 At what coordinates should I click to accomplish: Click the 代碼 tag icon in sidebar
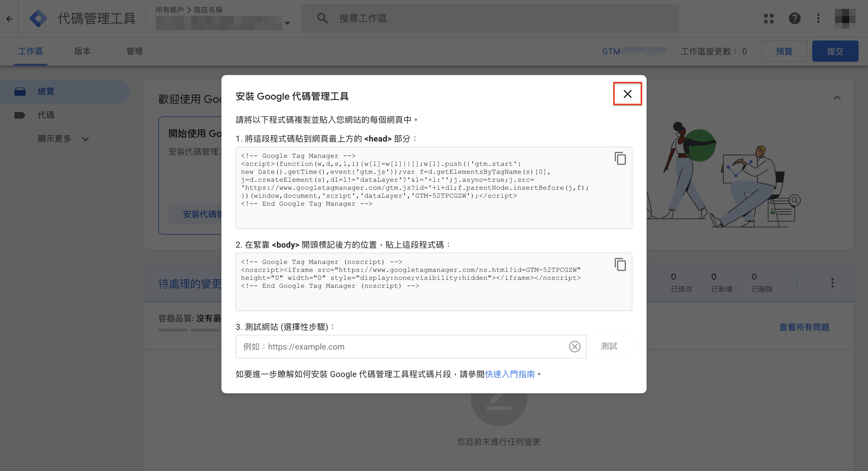(x=20, y=115)
